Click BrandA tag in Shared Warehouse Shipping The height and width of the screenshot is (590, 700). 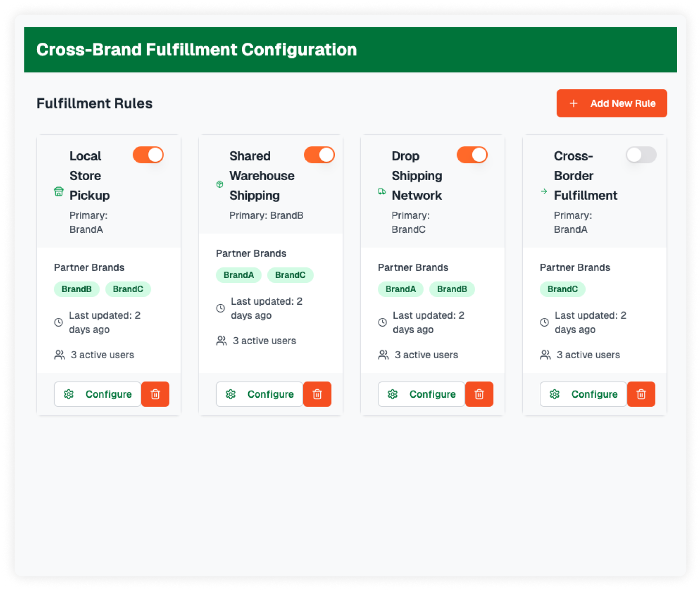[239, 275]
